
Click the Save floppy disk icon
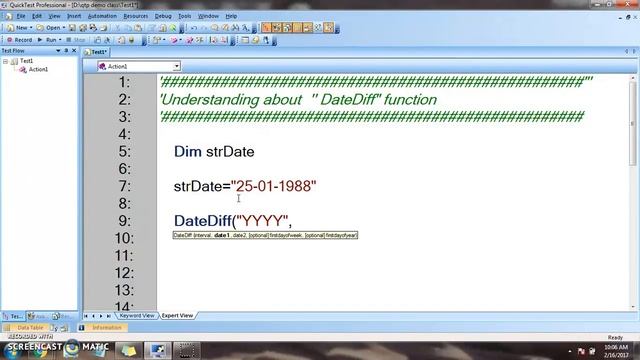click(x=72, y=28)
